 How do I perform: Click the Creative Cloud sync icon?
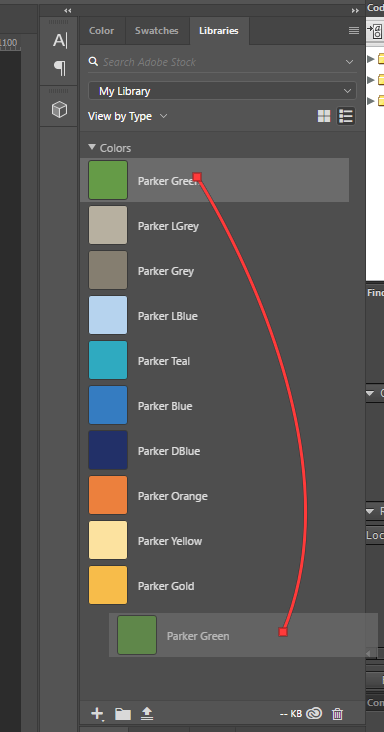315,713
